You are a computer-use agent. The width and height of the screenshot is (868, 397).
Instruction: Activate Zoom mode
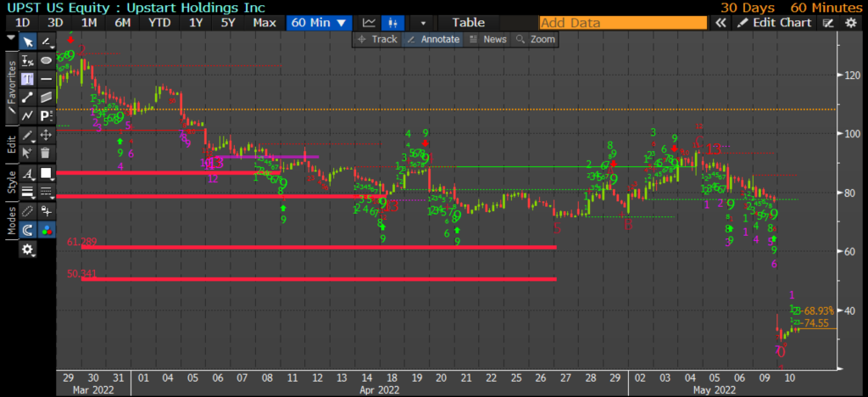534,39
